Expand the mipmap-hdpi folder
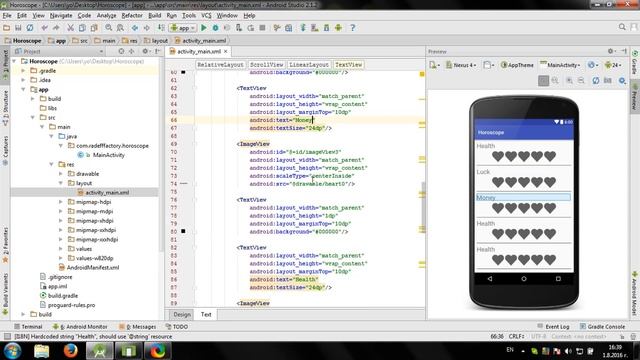Screen dimensions: 640x360 tap(61, 202)
